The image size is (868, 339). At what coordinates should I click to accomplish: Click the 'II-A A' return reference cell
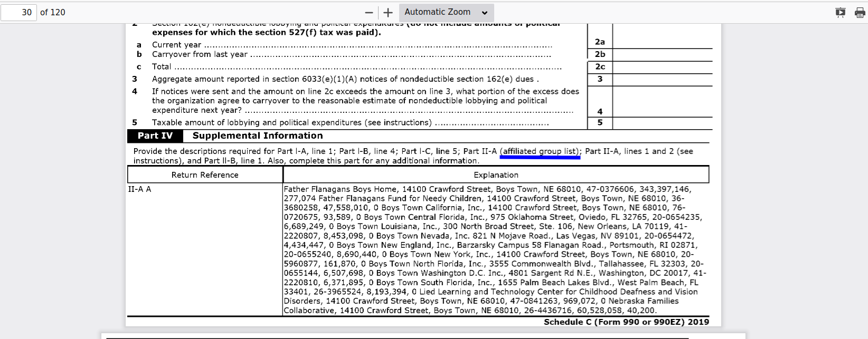(x=139, y=189)
